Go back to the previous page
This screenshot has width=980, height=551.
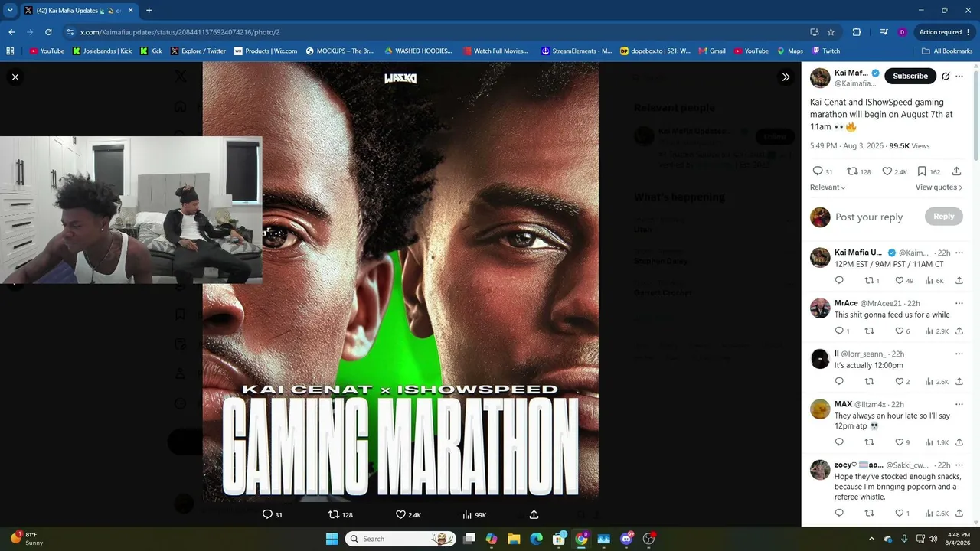[11, 32]
